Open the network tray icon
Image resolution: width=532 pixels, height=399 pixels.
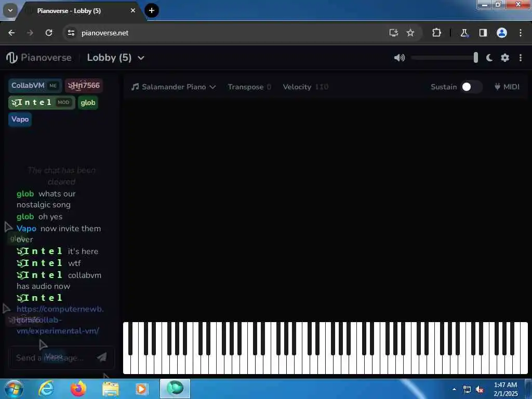(x=467, y=390)
